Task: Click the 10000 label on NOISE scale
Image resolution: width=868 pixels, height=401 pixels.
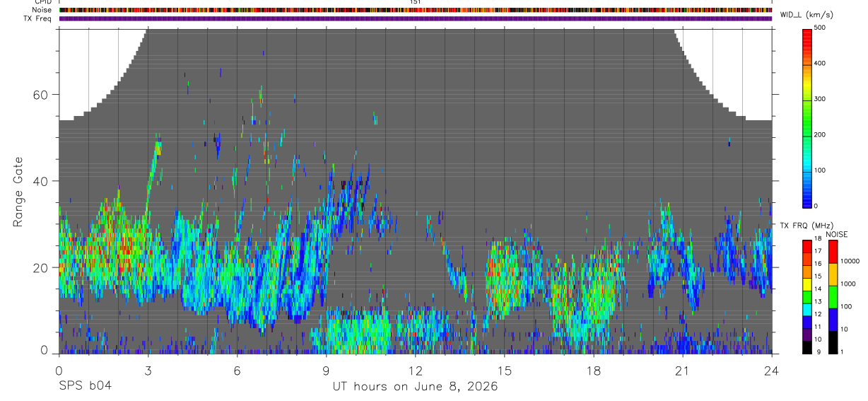Action: point(850,261)
